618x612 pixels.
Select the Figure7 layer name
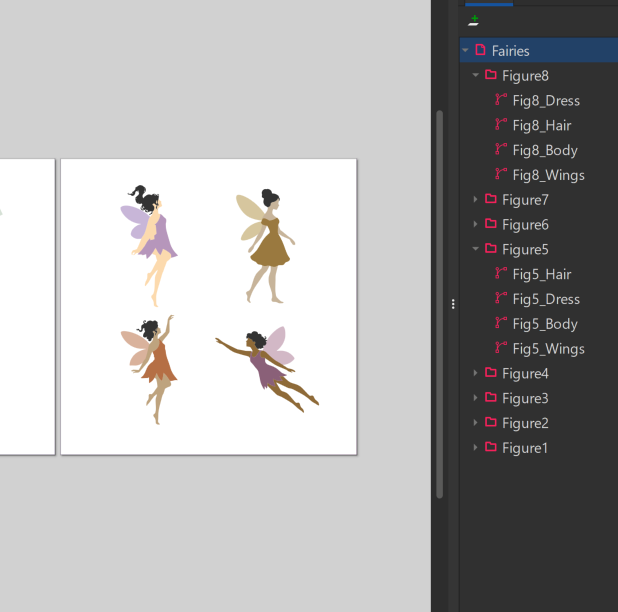tap(525, 200)
